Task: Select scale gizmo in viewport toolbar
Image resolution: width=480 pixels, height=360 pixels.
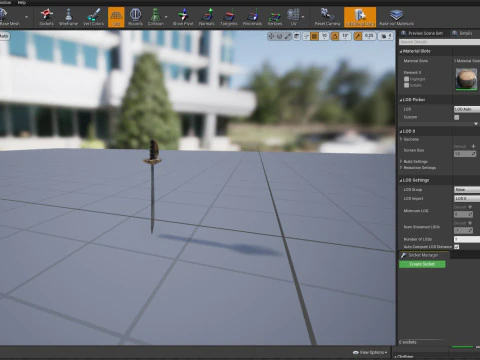Action: click(288, 36)
